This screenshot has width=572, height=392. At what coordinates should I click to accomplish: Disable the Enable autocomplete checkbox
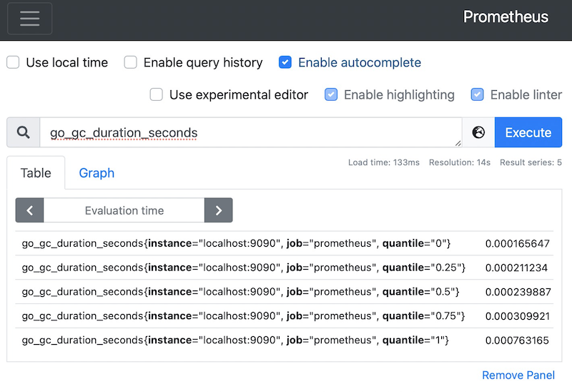[x=285, y=62]
